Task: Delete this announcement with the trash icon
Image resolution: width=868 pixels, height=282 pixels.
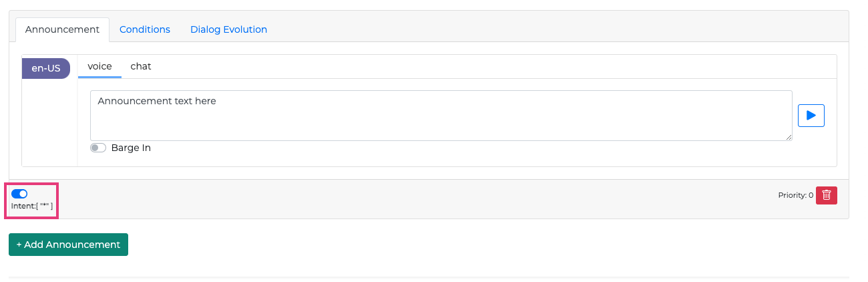Action: [827, 195]
